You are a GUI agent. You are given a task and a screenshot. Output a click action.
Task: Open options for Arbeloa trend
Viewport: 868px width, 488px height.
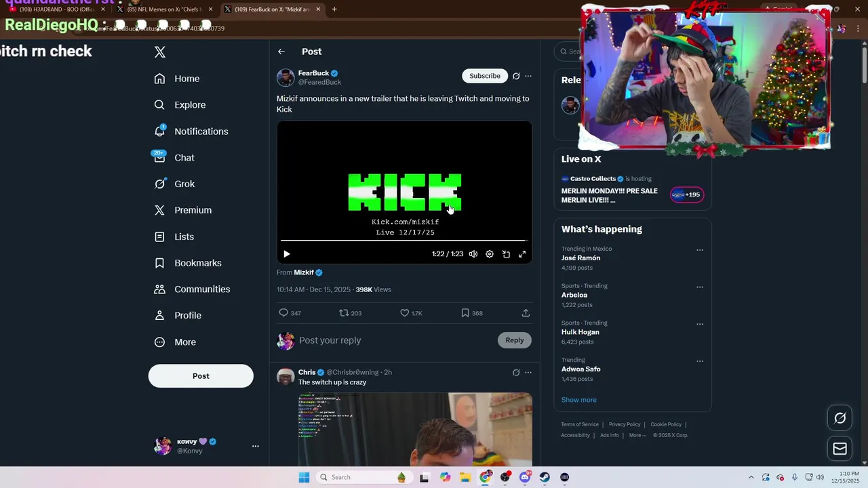[x=700, y=287]
